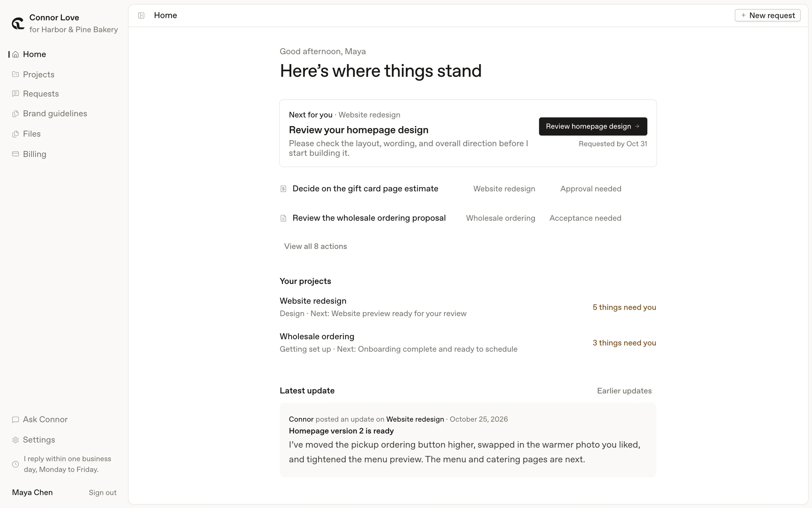Click the Home house icon in sidebar

click(16, 54)
